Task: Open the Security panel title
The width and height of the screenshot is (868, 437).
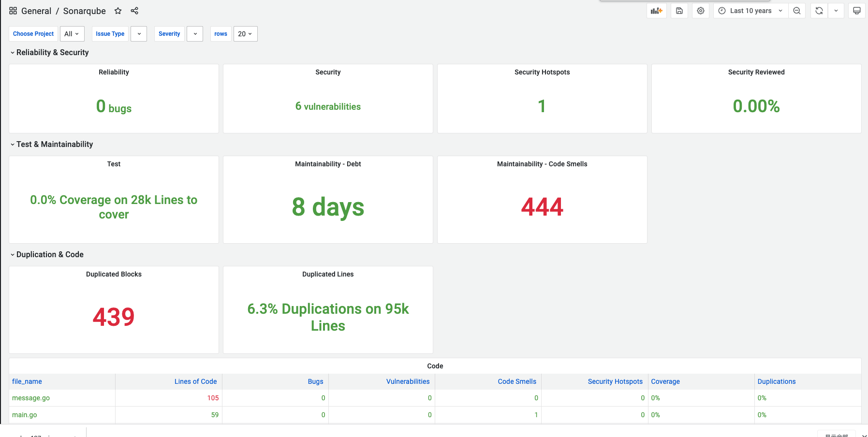Action: point(328,72)
